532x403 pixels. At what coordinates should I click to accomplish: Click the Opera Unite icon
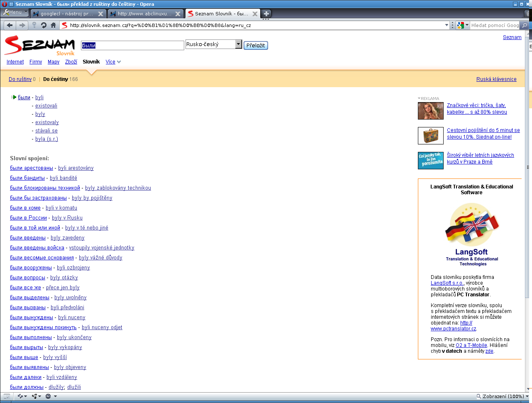(x=34, y=396)
